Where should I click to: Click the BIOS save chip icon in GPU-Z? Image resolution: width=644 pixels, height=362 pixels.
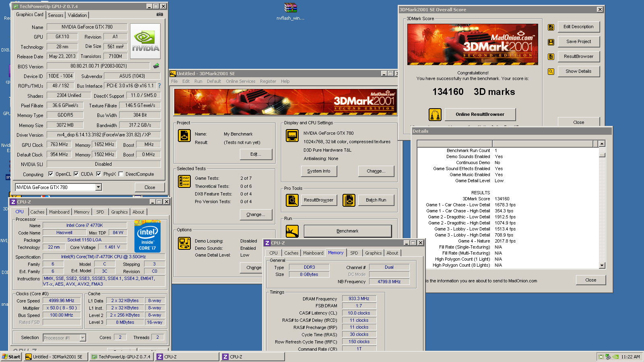tap(156, 66)
